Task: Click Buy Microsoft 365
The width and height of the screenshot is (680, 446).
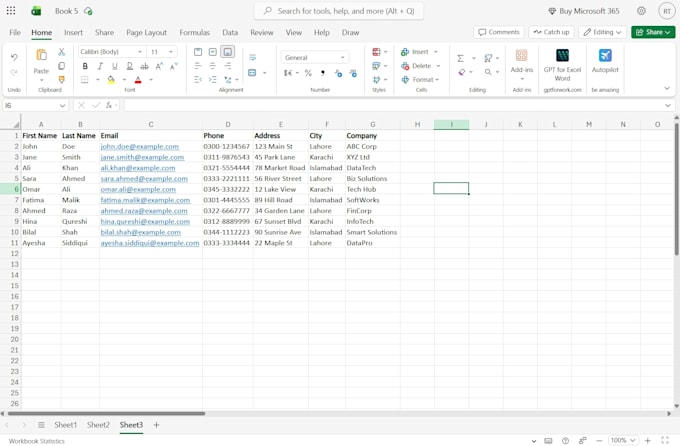Action: tap(584, 11)
